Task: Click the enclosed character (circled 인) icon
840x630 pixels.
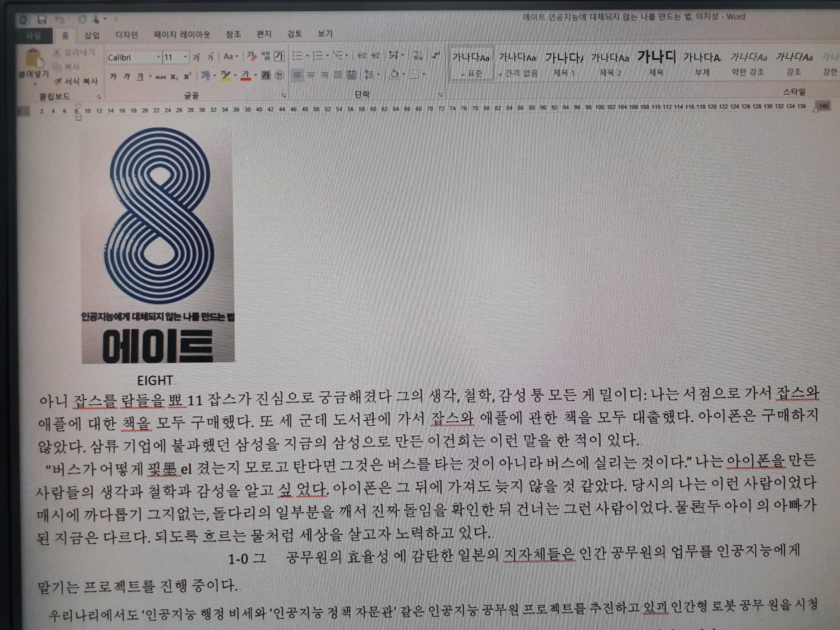Action: click(280, 75)
